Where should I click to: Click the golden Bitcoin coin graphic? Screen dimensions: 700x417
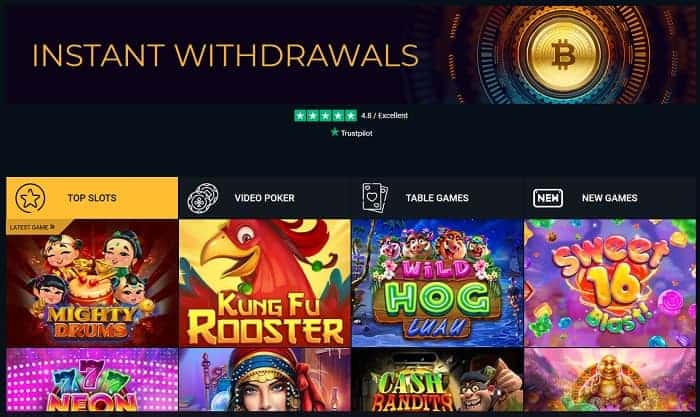[564, 54]
